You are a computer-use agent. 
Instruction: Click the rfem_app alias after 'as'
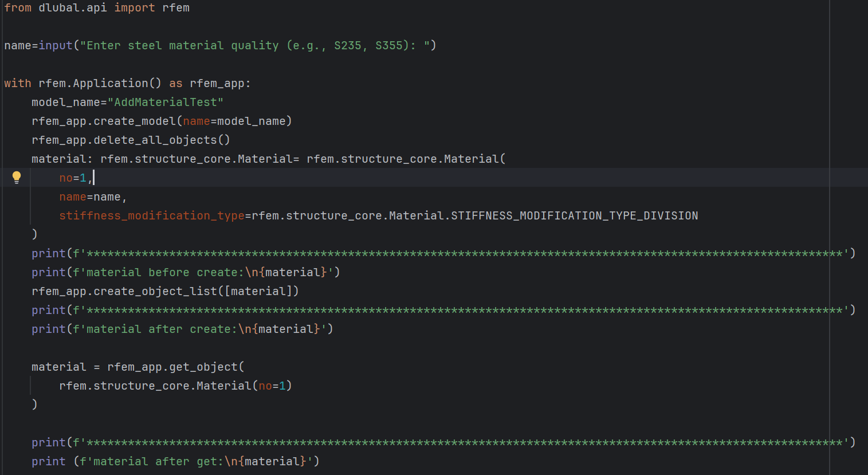coord(217,83)
